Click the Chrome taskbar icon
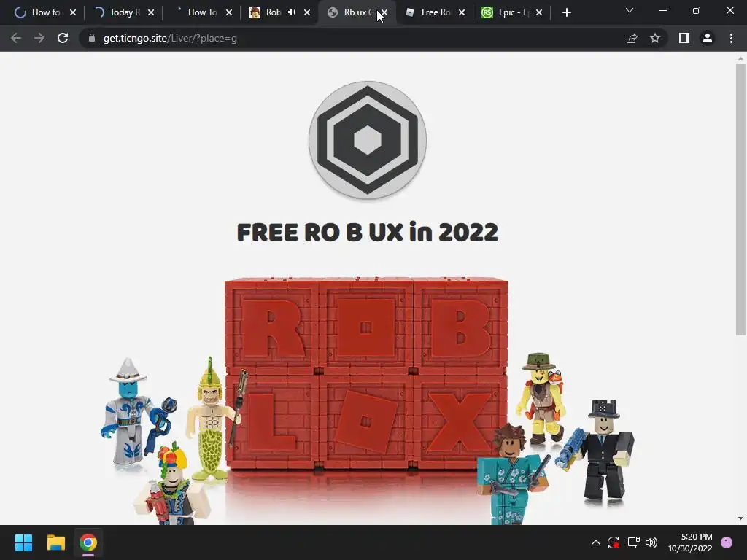Screen dimensions: 747x560 (x=88, y=542)
